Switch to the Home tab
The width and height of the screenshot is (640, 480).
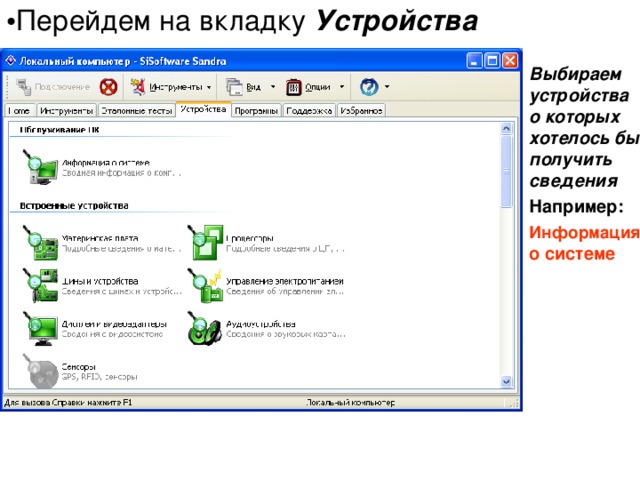click(x=19, y=111)
